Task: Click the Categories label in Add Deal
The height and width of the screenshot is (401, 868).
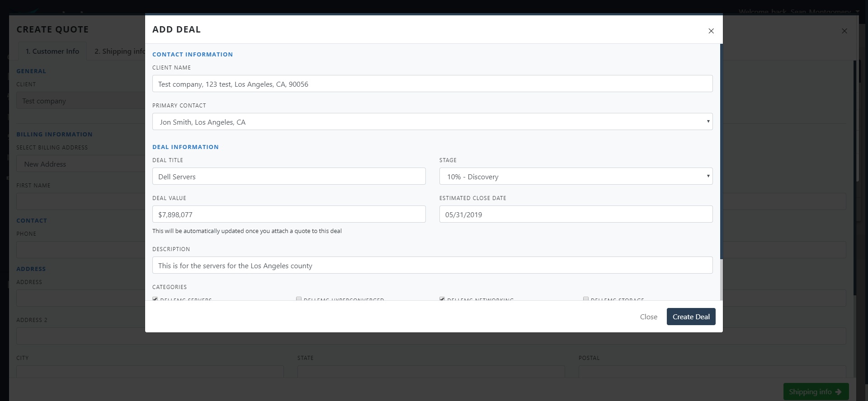Action: pos(170,287)
